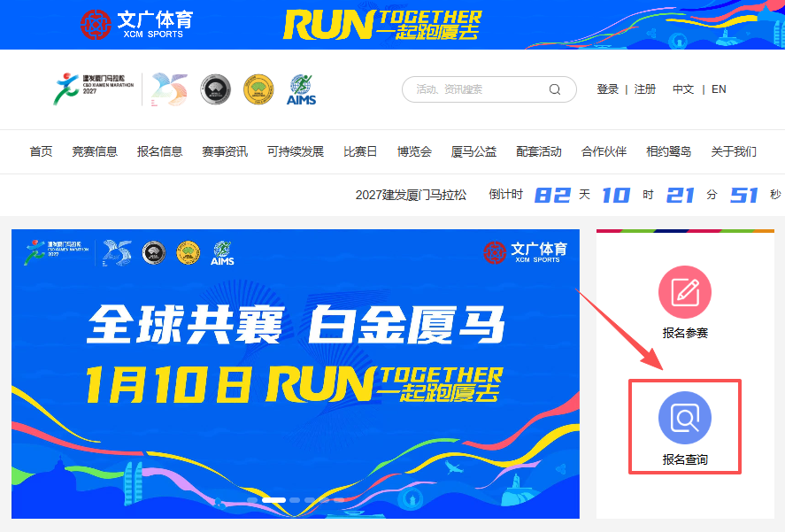Click the 报名参赛 label text
The width and height of the screenshot is (785, 532).
(x=685, y=333)
